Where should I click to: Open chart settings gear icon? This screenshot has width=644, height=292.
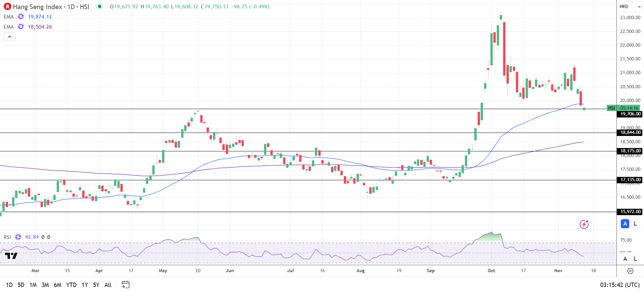point(630,271)
